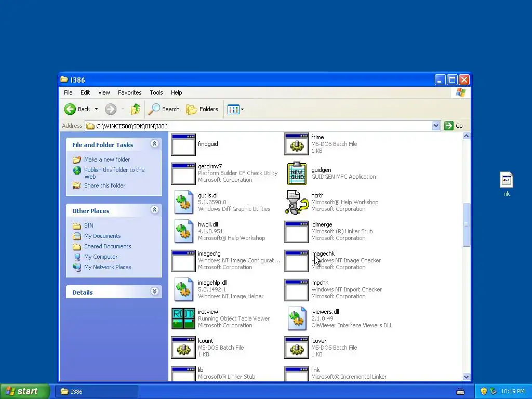Click the taskbar clock 10:19 PM
Image resolution: width=532 pixels, height=399 pixels.
pos(513,392)
